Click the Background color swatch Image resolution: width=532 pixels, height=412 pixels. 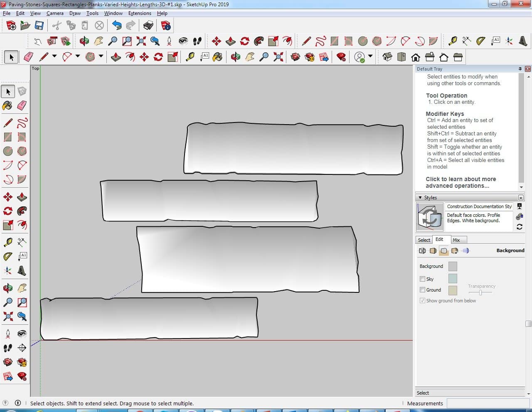coord(453,266)
